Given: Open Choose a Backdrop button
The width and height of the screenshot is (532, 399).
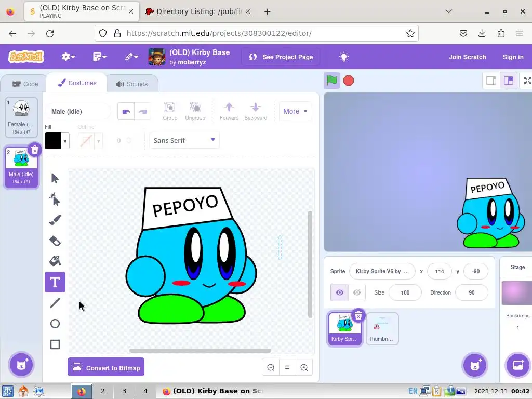Looking at the screenshot, I should click(x=518, y=365).
